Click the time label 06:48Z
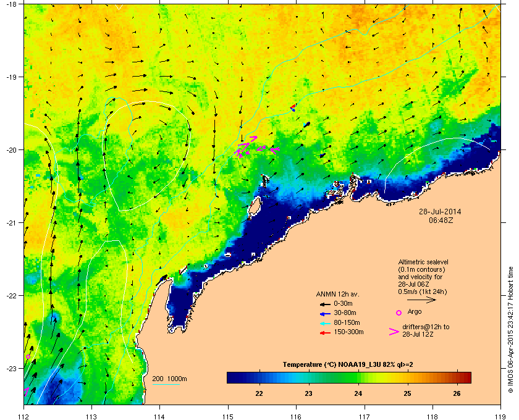 coord(441,220)
